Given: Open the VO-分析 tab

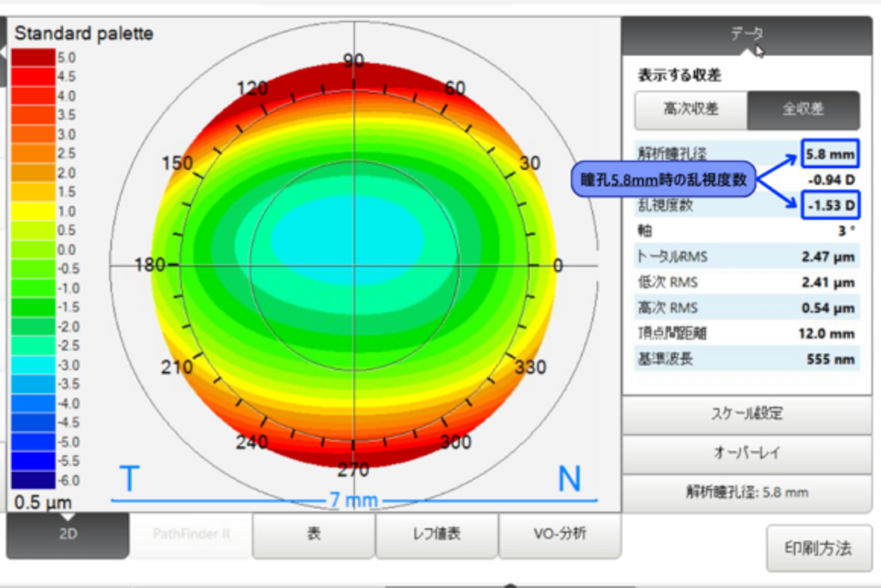Looking at the screenshot, I should click(x=560, y=535).
